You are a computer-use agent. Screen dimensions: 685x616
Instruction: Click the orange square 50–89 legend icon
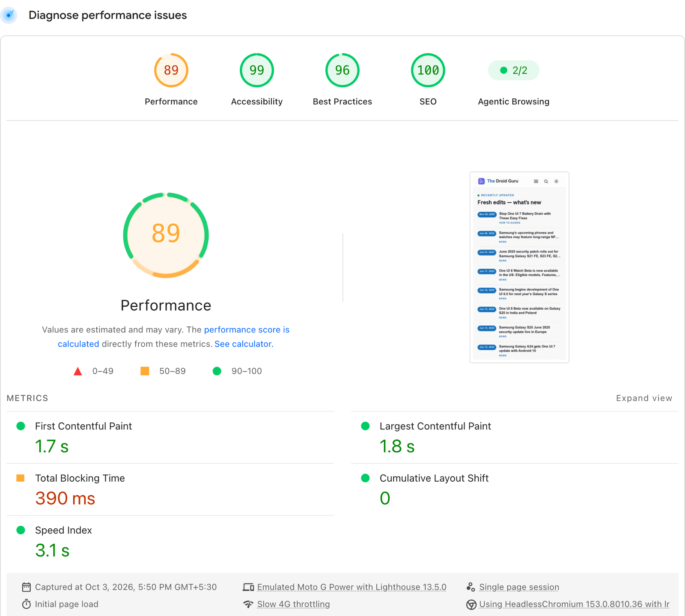coord(145,371)
